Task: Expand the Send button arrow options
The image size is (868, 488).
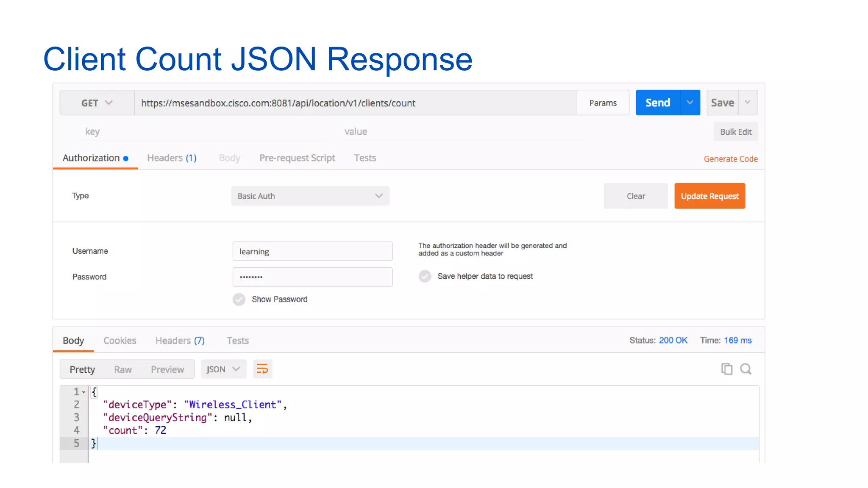Action: pos(690,103)
